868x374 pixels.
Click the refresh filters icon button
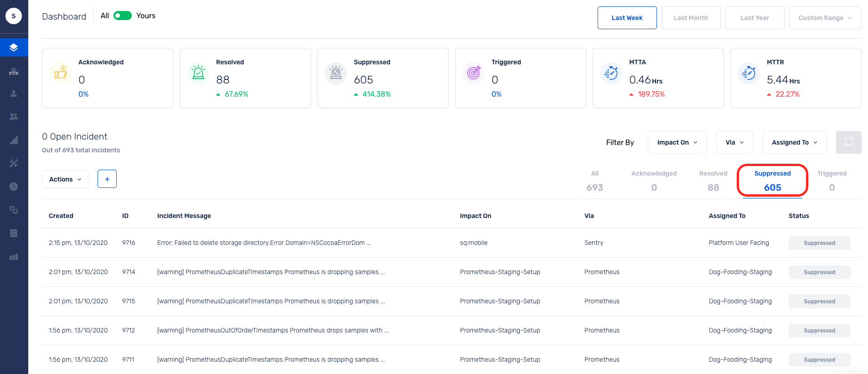click(x=849, y=142)
